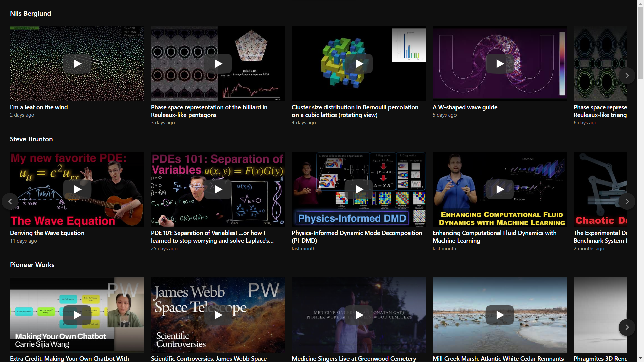Screen dimensions: 644x362
Task: Play the W-shaped wave guide video
Action: pos(500,64)
